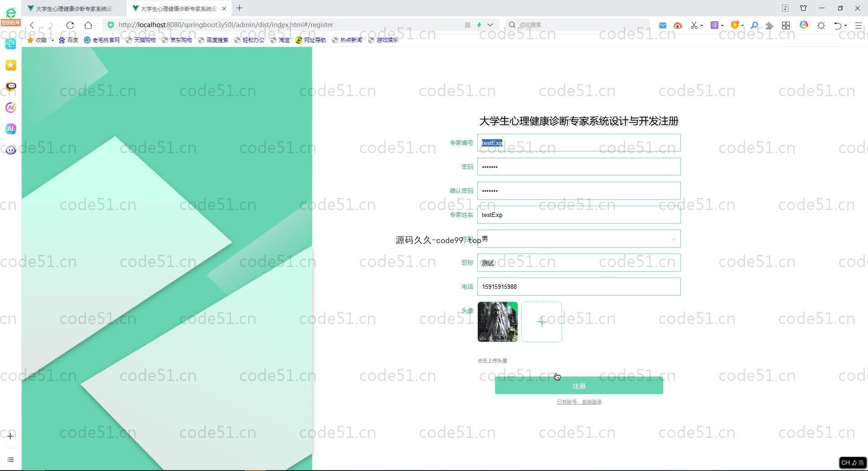
Task: Open the 收藏 favorites bookmark menu
Action: tap(40, 40)
